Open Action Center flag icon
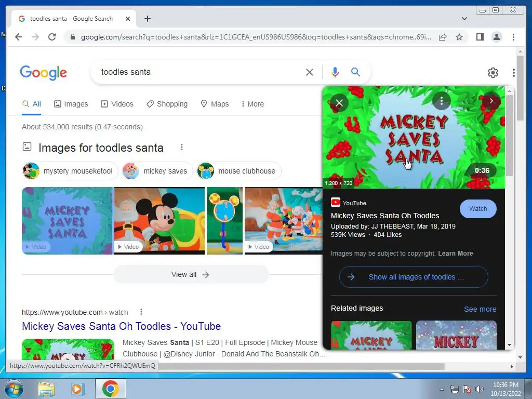This screenshot has width=532, height=399. [x=467, y=389]
